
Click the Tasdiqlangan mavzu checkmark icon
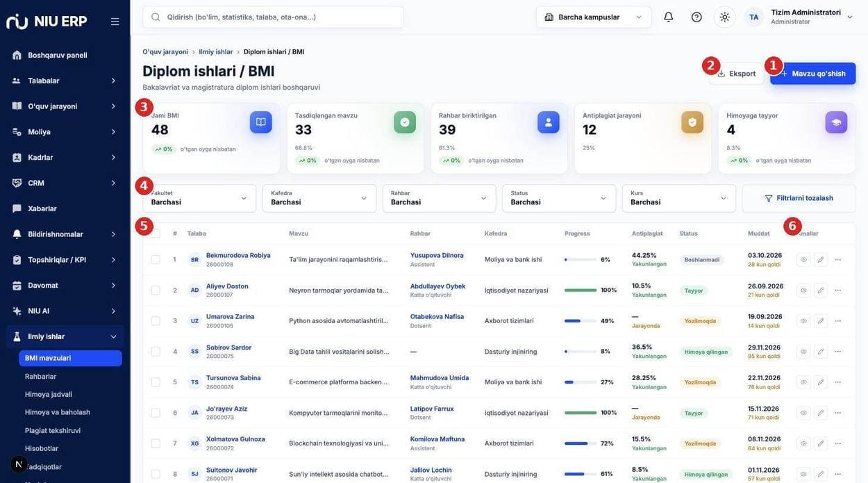tap(405, 122)
